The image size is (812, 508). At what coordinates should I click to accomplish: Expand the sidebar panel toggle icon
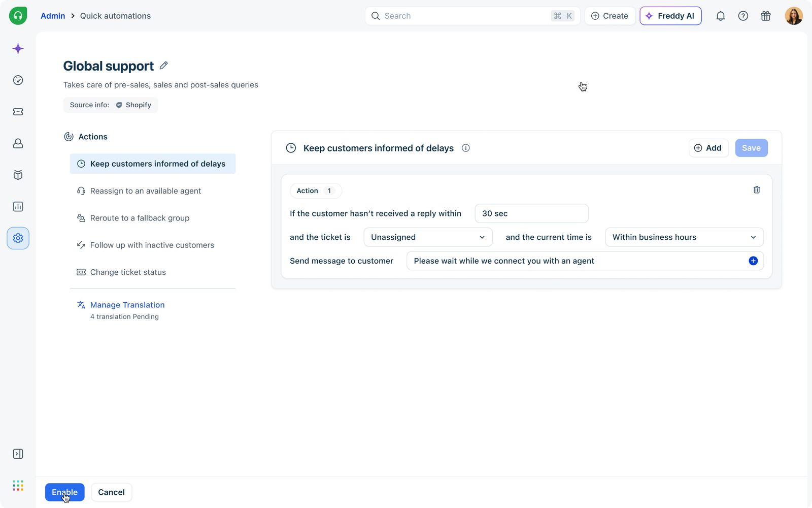click(18, 454)
